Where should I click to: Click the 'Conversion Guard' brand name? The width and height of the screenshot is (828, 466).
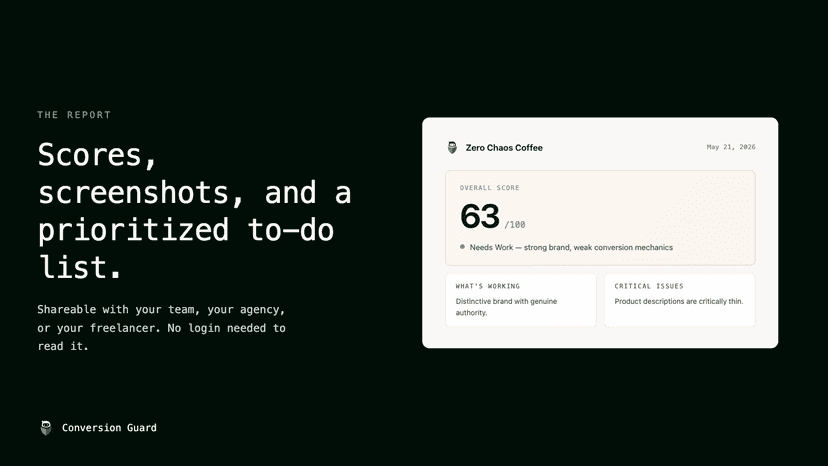tap(109, 427)
